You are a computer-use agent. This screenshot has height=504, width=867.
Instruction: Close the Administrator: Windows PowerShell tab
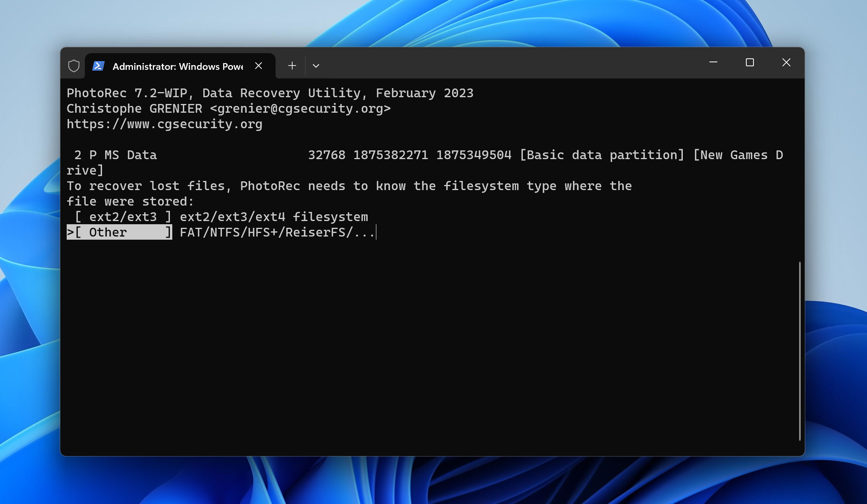pos(258,66)
